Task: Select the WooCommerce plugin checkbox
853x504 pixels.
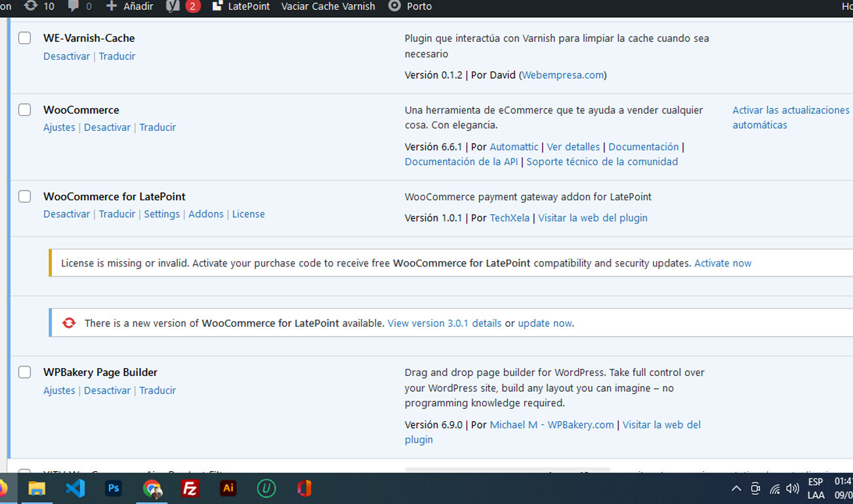Action: coord(24,110)
